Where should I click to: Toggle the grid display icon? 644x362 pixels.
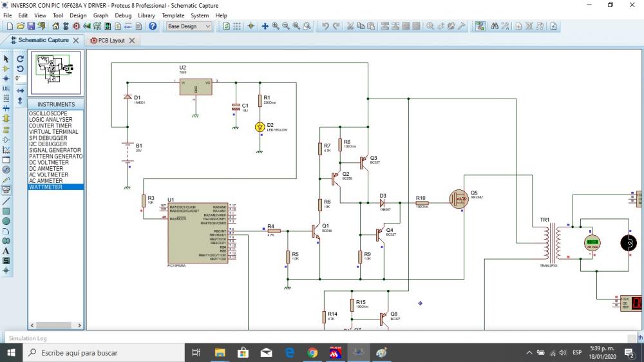[x=237, y=26]
